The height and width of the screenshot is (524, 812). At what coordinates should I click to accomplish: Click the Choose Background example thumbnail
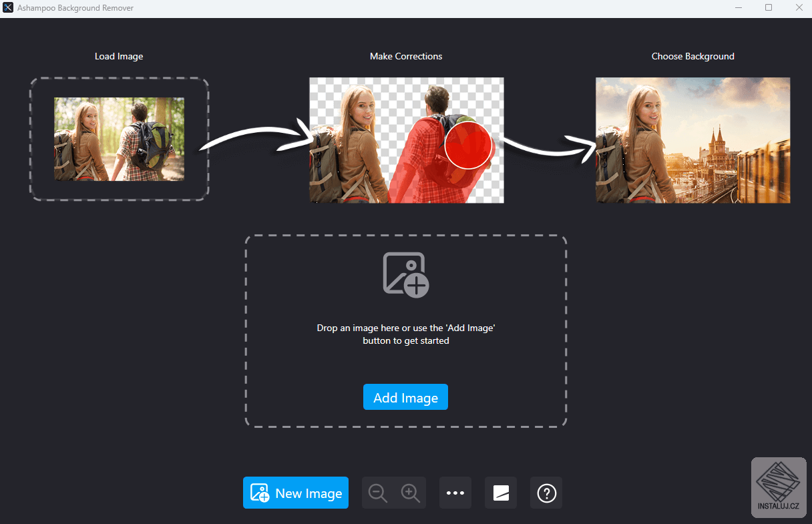click(x=692, y=140)
